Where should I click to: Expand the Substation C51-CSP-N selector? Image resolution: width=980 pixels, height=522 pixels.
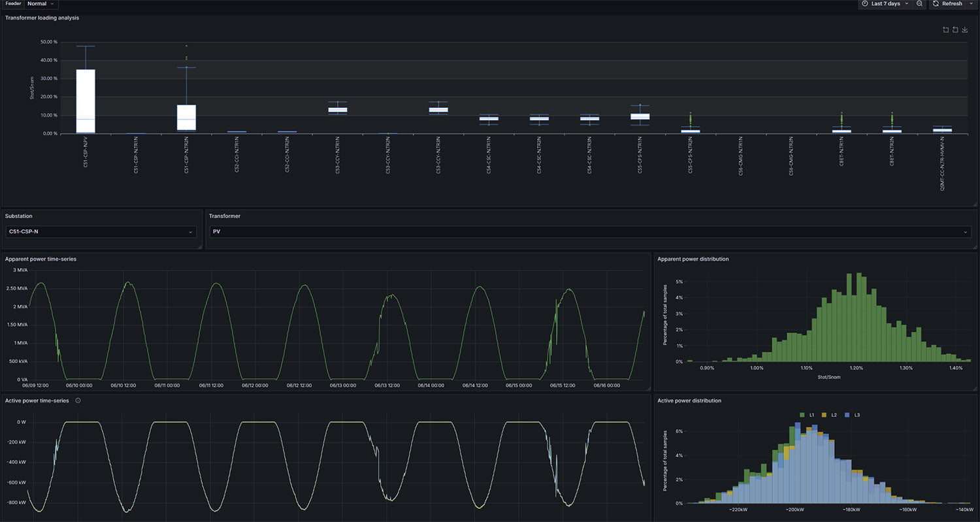click(101, 231)
